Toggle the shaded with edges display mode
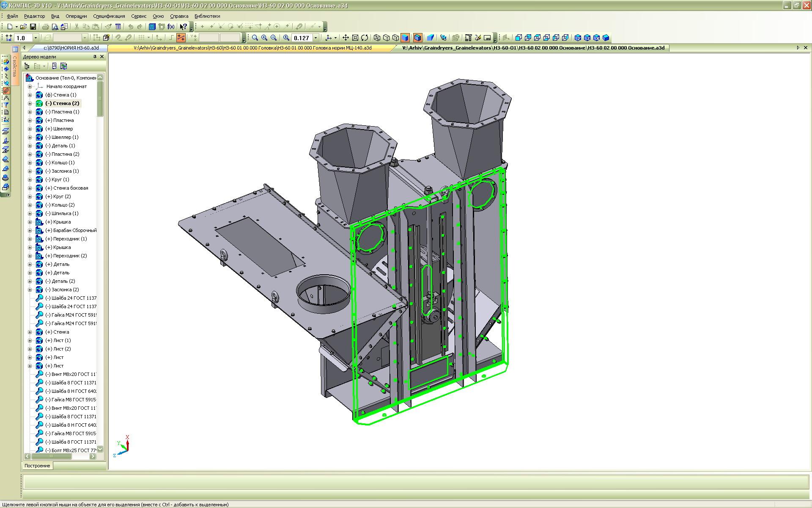The image size is (812, 508). (x=417, y=38)
